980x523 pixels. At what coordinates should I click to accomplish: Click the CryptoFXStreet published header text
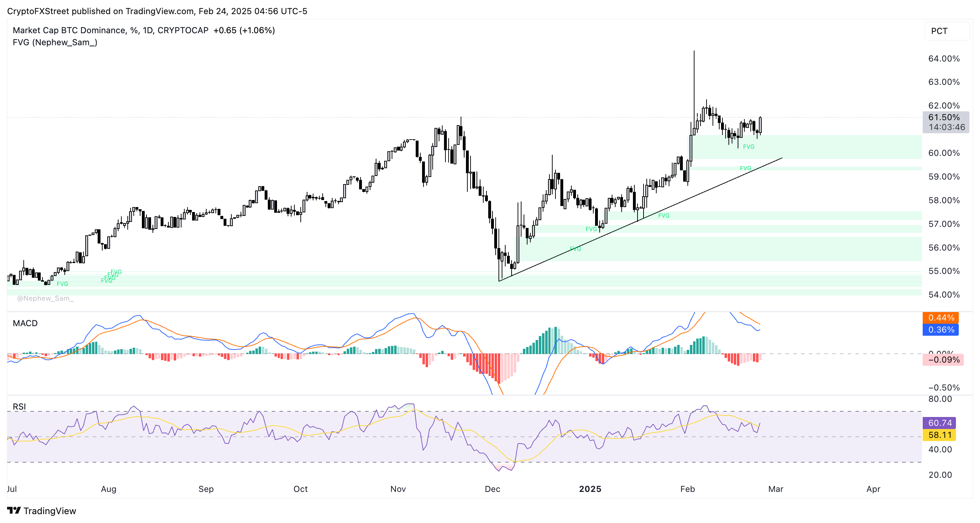pos(157,11)
